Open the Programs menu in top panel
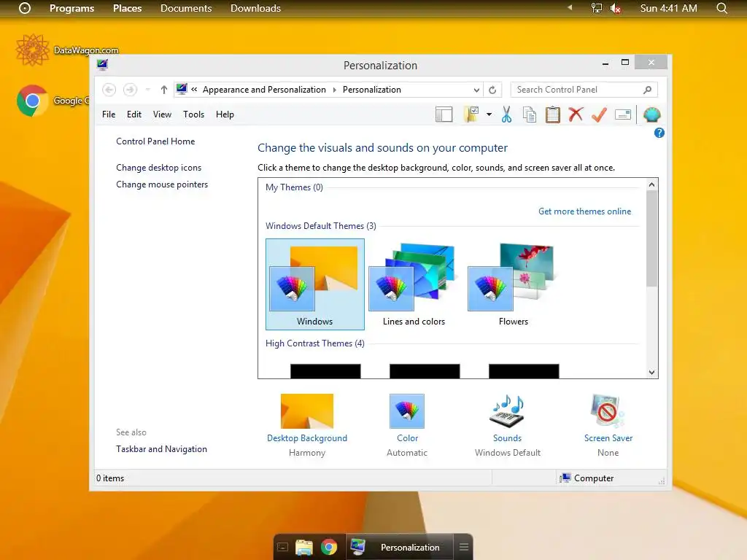This screenshot has width=747, height=560. coord(72,9)
